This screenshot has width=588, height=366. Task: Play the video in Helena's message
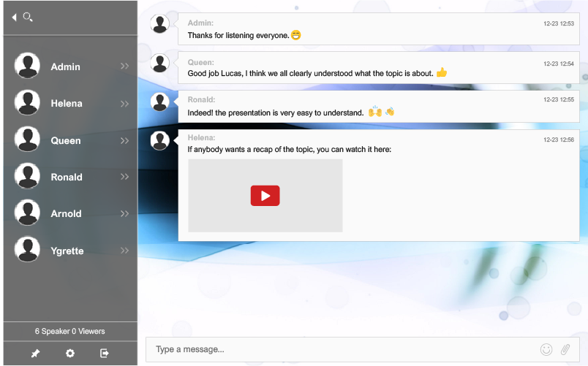click(265, 196)
